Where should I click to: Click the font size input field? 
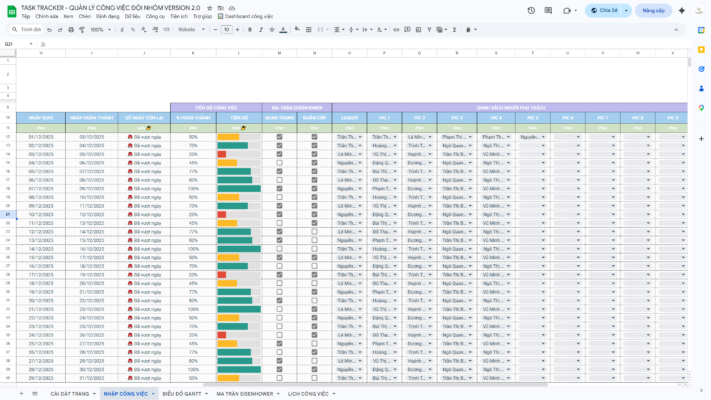[x=226, y=29]
